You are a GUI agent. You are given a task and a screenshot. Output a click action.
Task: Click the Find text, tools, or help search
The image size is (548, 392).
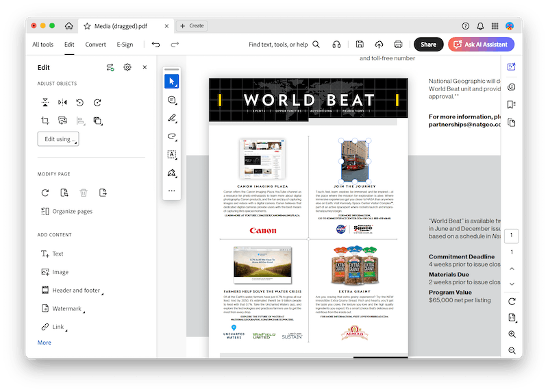284,45
